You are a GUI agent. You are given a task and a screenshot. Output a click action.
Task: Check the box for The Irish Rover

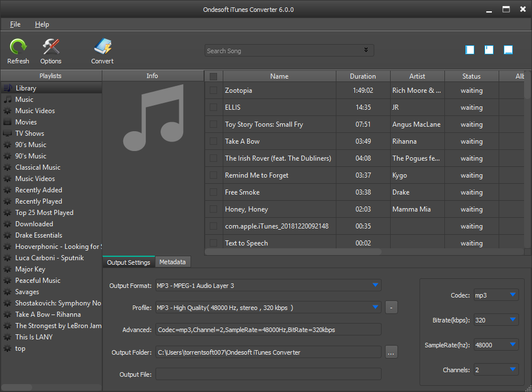tap(213, 158)
